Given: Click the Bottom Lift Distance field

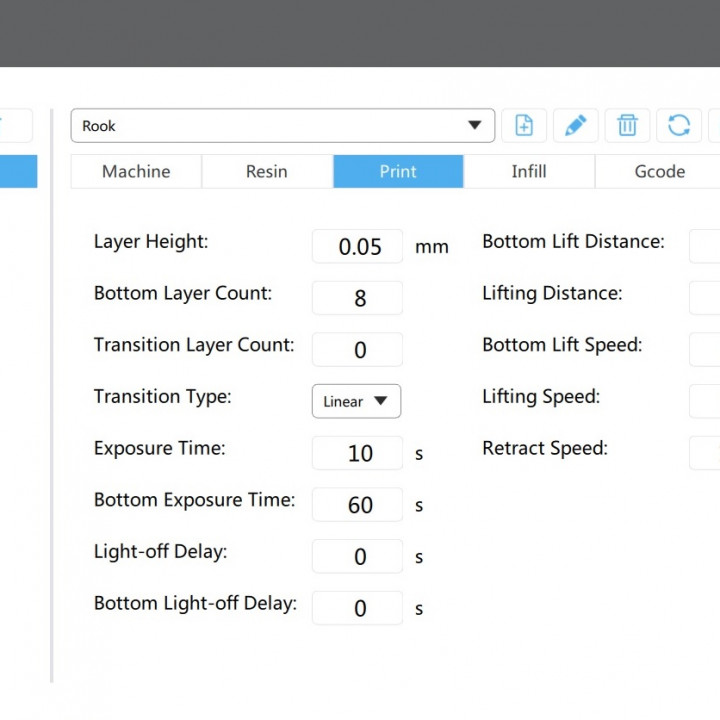Looking at the screenshot, I should coord(705,246).
